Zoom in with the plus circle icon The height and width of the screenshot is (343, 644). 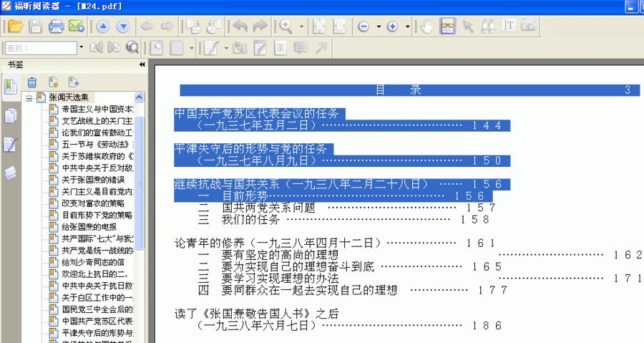coord(392,26)
